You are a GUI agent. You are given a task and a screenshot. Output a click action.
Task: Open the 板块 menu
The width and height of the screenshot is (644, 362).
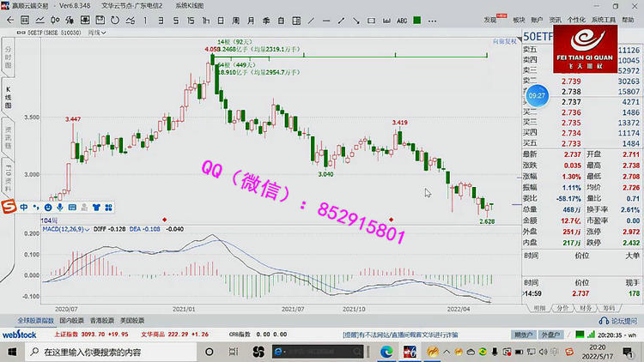click(519, 18)
